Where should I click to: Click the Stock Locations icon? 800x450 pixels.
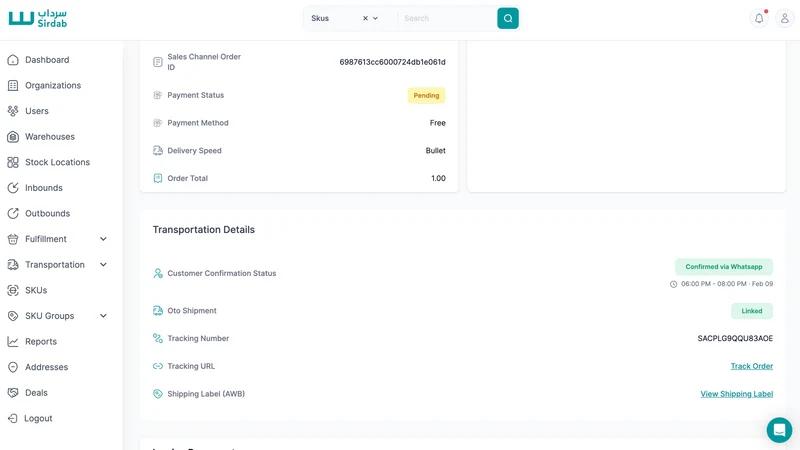click(x=13, y=162)
